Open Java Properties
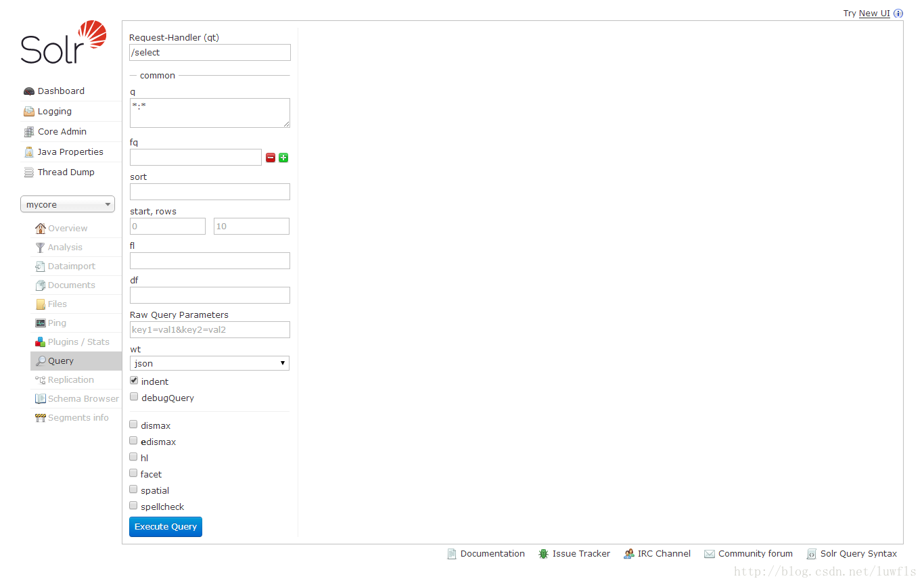The height and width of the screenshot is (585, 924). click(70, 152)
